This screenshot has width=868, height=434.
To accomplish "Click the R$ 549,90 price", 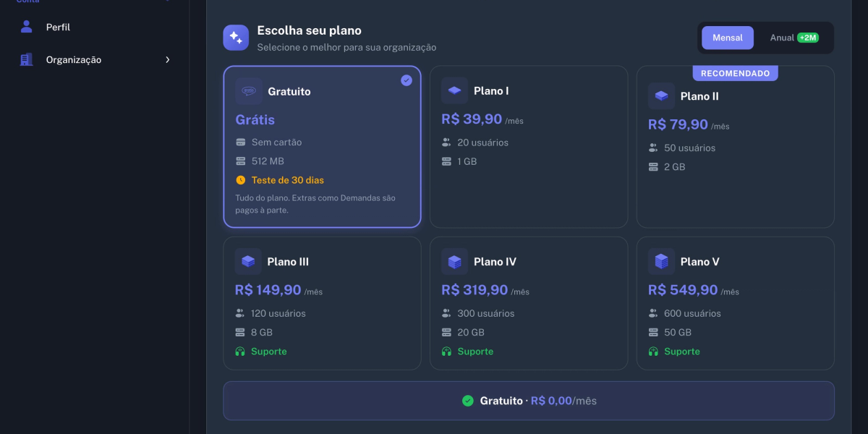I will [683, 290].
